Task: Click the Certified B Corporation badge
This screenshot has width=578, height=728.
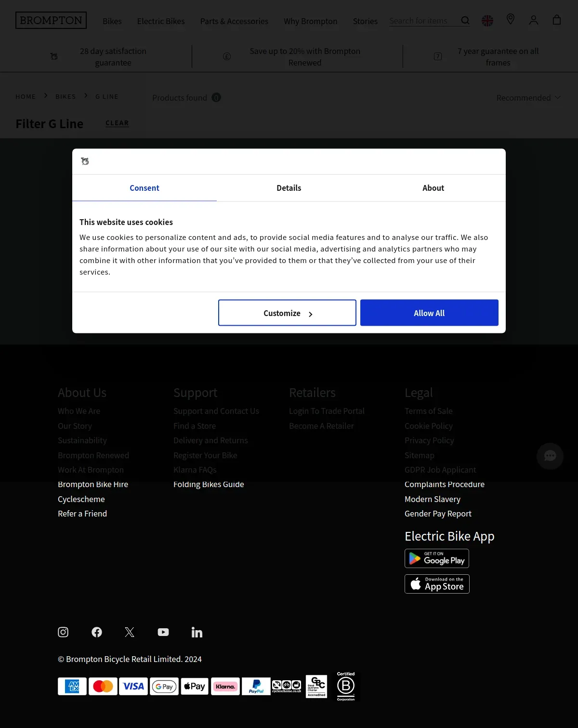Action: coord(346,686)
